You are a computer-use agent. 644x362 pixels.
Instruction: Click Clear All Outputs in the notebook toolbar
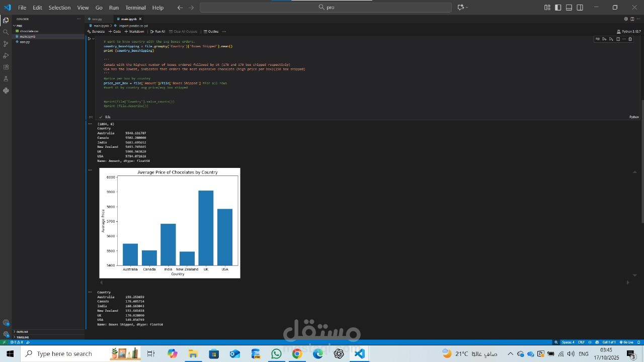[x=183, y=31]
